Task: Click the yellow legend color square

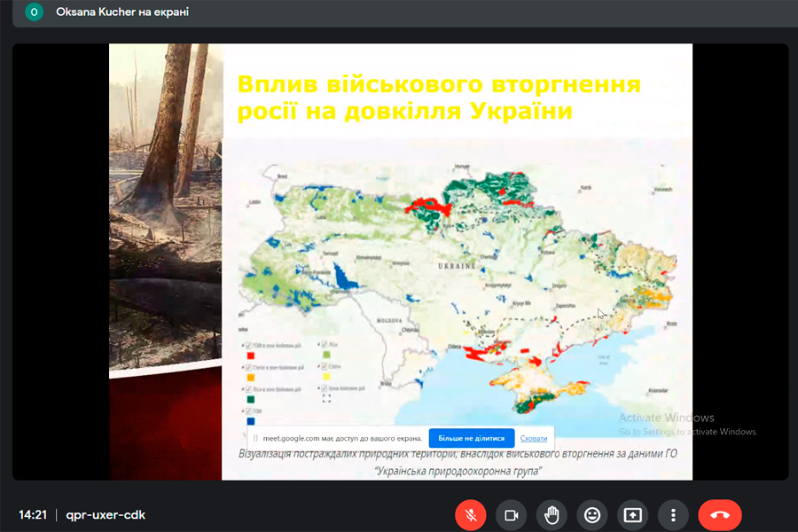Action: coord(326,377)
